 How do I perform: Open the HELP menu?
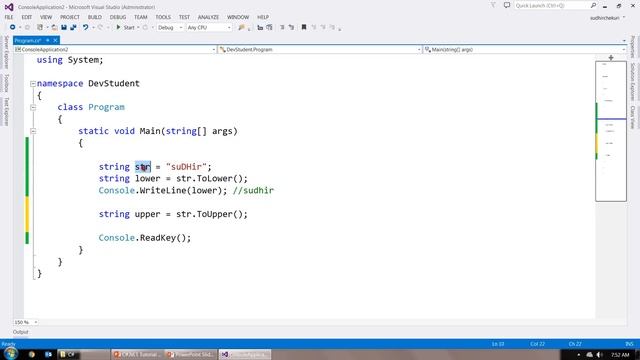coord(263,17)
